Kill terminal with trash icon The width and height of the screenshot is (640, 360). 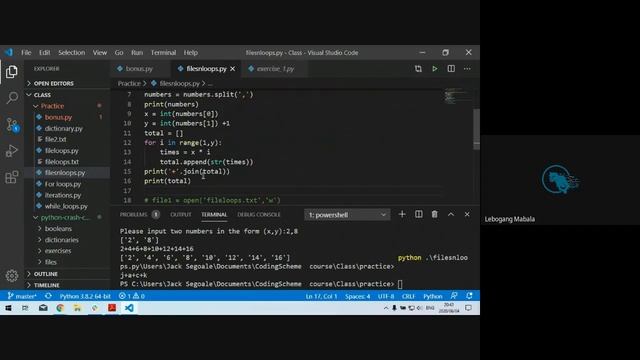click(435, 214)
